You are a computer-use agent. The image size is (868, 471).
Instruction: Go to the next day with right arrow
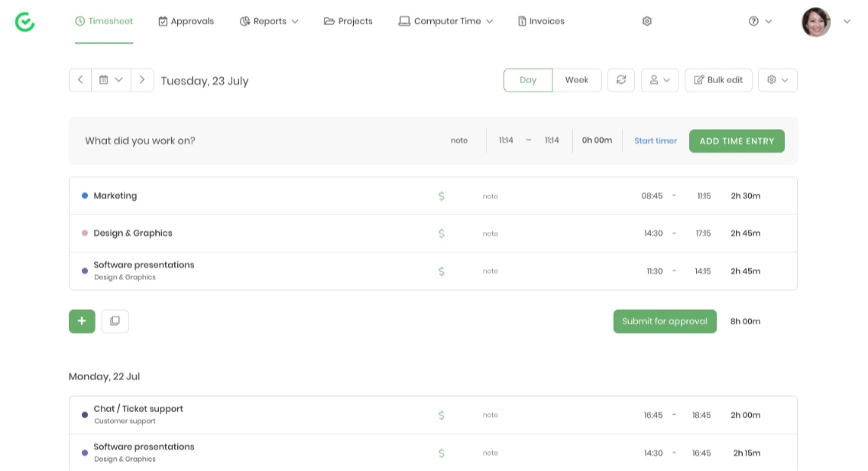pos(142,80)
